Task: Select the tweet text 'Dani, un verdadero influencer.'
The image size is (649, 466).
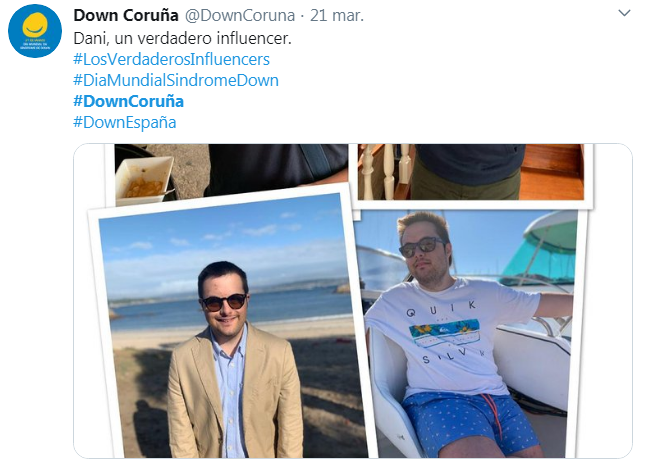Action: click(183, 38)
